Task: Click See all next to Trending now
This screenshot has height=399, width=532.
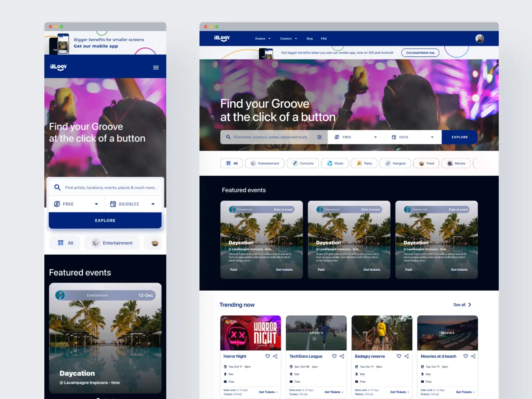Action: point(462,305)
